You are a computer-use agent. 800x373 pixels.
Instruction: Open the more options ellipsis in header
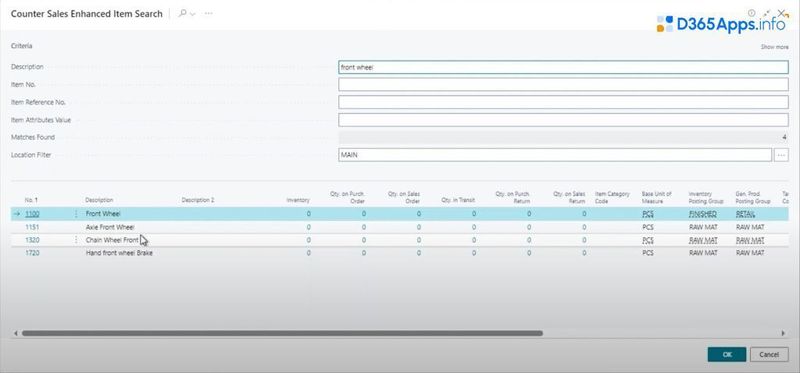(x=209, y=14)
